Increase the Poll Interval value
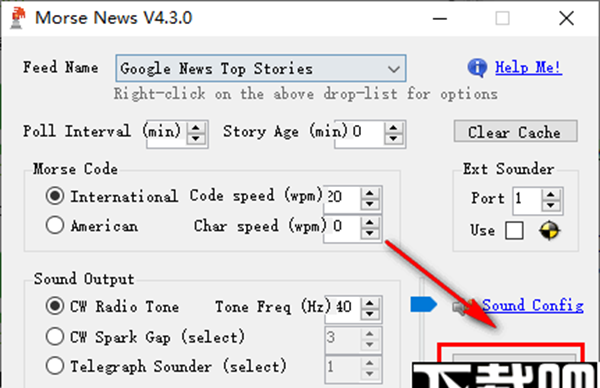Screen dimensions: 600x388 tap(196, 127)
